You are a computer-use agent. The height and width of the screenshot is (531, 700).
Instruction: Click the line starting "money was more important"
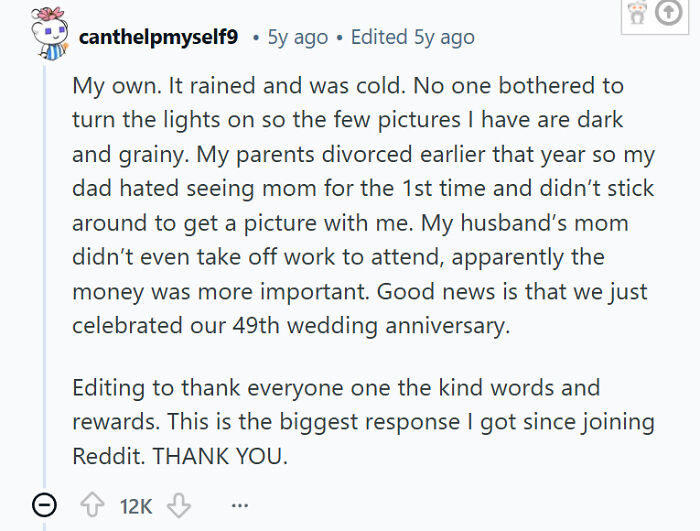[x=360, y=293]
